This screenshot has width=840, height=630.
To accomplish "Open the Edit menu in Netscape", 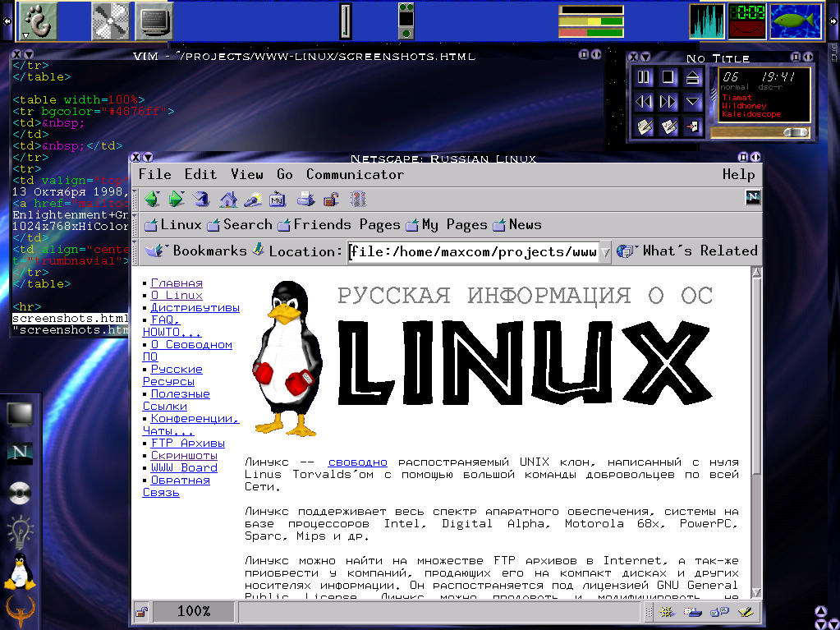I will (x=200, y=174).
